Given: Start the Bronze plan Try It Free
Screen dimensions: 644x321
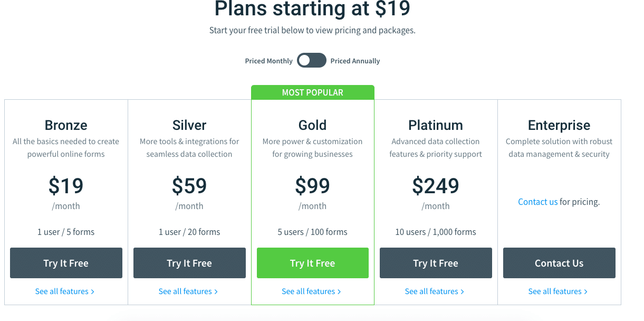Looking at the screenshot, I should (x=66, y=263).
